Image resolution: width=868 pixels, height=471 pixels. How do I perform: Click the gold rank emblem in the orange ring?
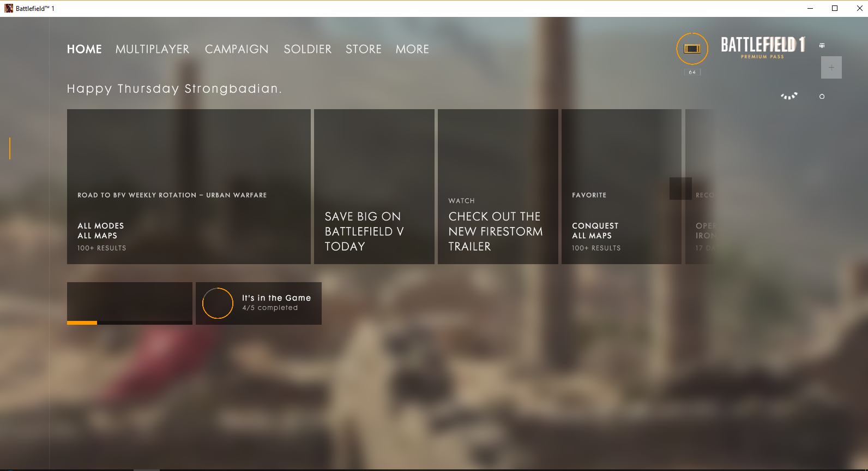[692, 49]
